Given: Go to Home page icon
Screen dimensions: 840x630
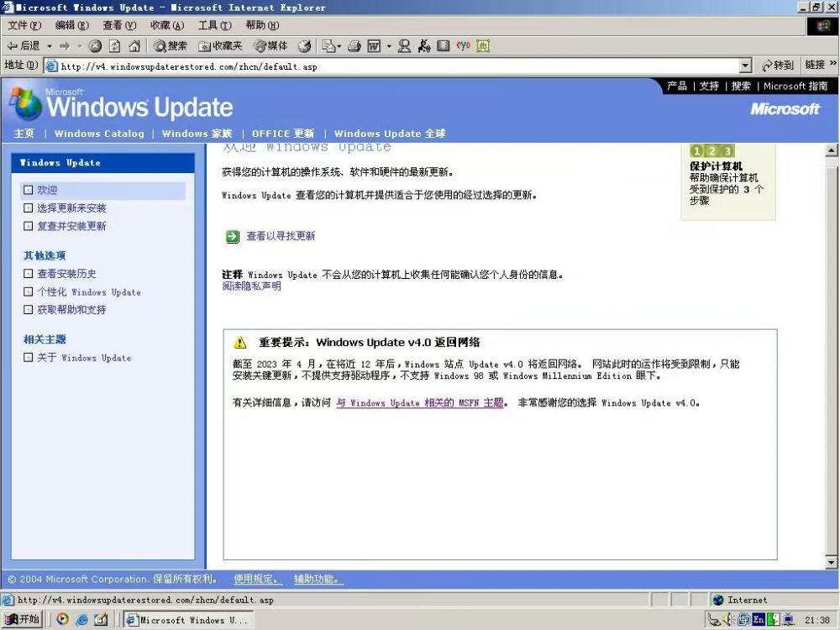Looking at the screenshot, I should 134,46.
